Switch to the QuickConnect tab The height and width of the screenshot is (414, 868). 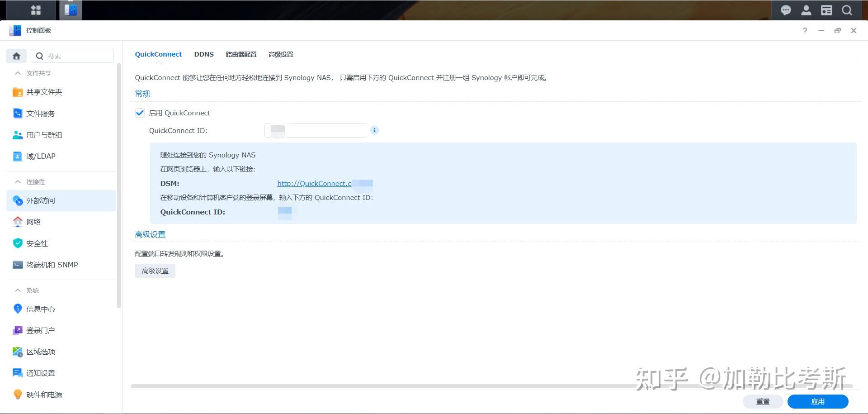click(x=158, y=54)
